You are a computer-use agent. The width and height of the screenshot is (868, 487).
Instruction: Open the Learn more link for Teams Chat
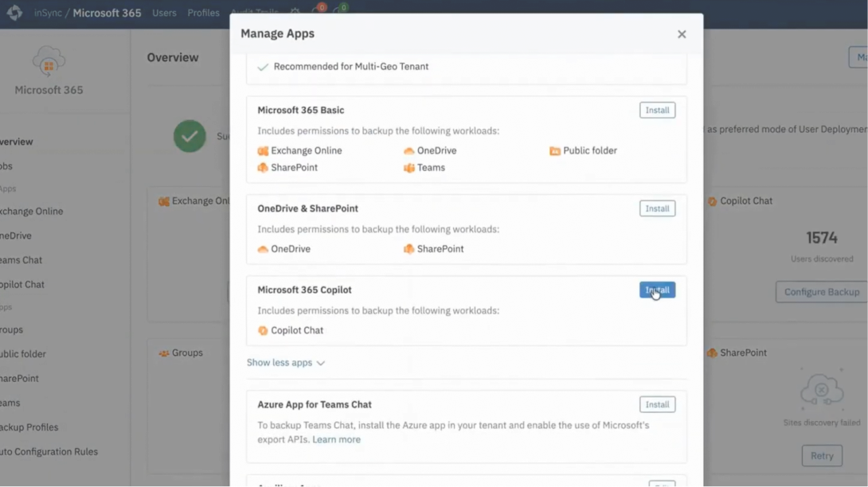336,439
